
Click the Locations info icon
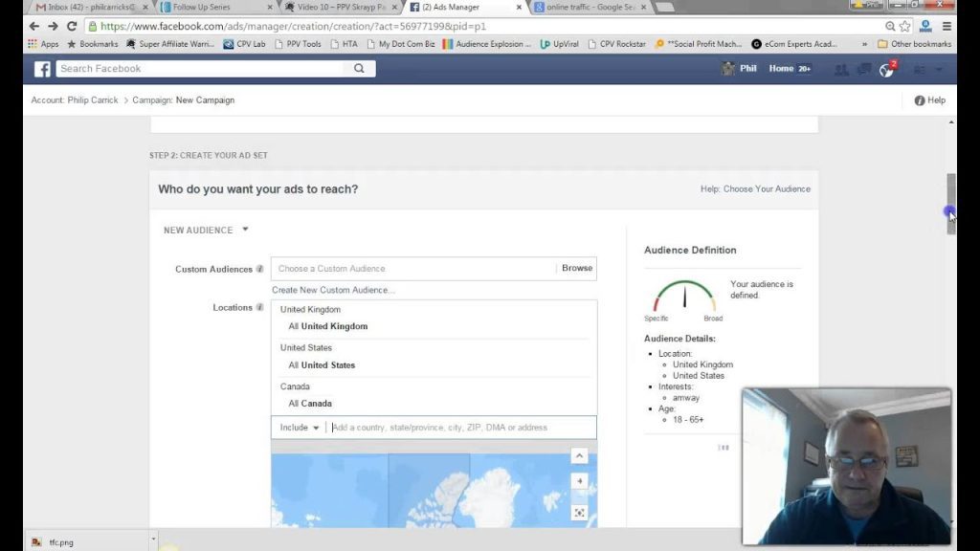(x=259, y=307)
